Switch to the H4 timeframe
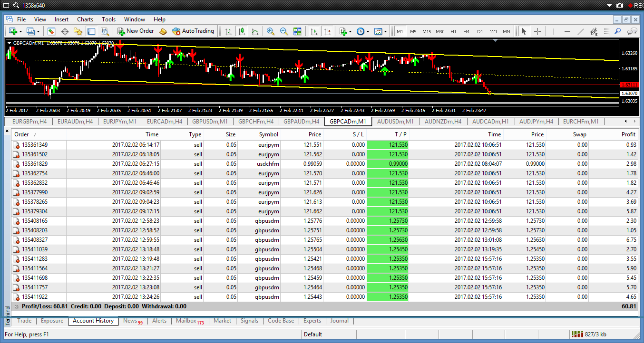Image resolution: width=644 pixels, height=343 pixels. click(x=467, y=31)
